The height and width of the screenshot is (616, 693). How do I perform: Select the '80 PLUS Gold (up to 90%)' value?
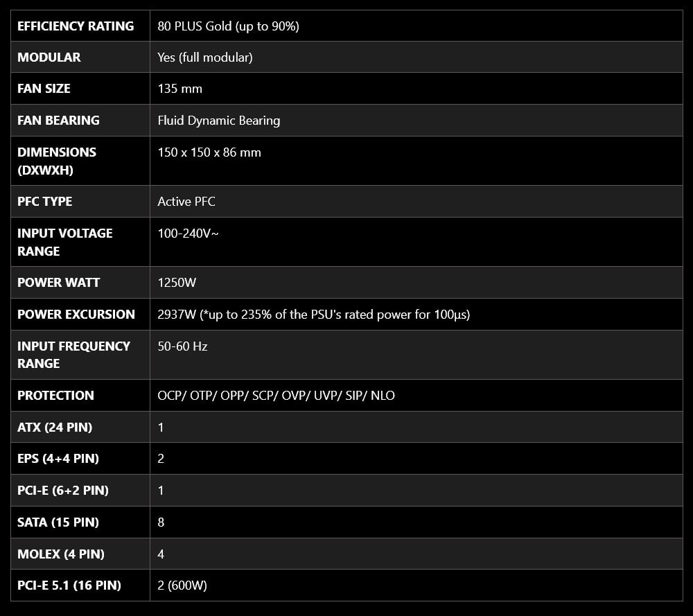(x=228, y=26)
